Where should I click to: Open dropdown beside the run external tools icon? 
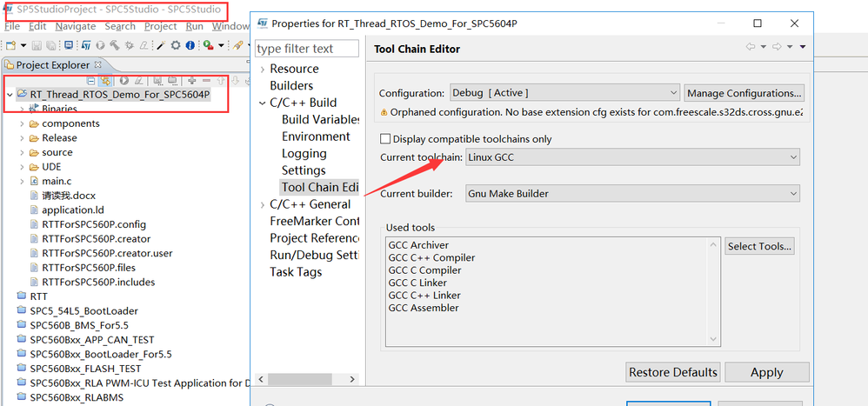(x=222, y=45)
